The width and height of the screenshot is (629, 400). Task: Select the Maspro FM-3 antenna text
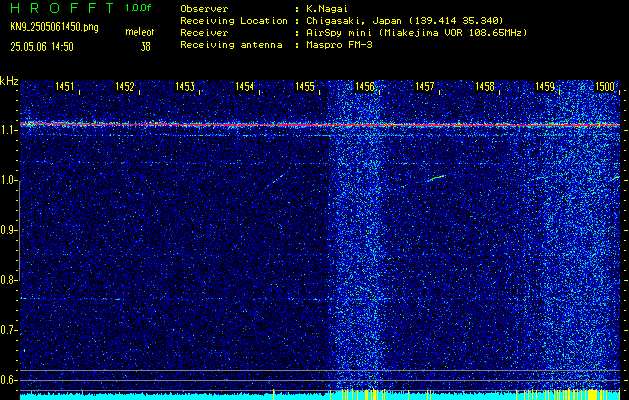pos(340,45)
